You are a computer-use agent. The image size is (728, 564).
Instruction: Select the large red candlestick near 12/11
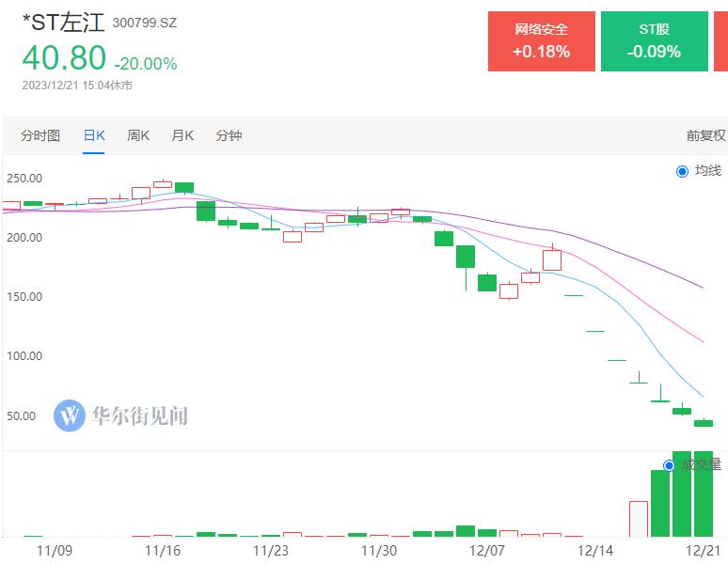(552, 258)
